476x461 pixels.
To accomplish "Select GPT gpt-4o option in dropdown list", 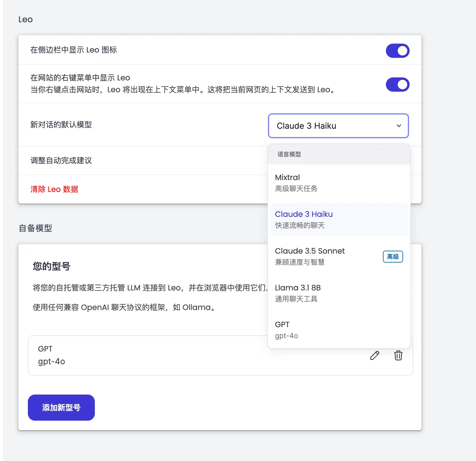I will pos(339,330).
